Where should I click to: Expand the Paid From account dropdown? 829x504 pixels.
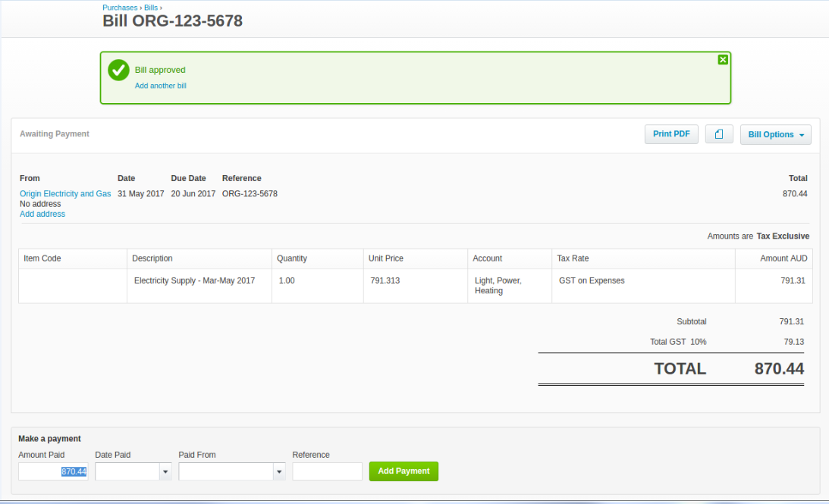pyautogui.click(x=279, y=471)
